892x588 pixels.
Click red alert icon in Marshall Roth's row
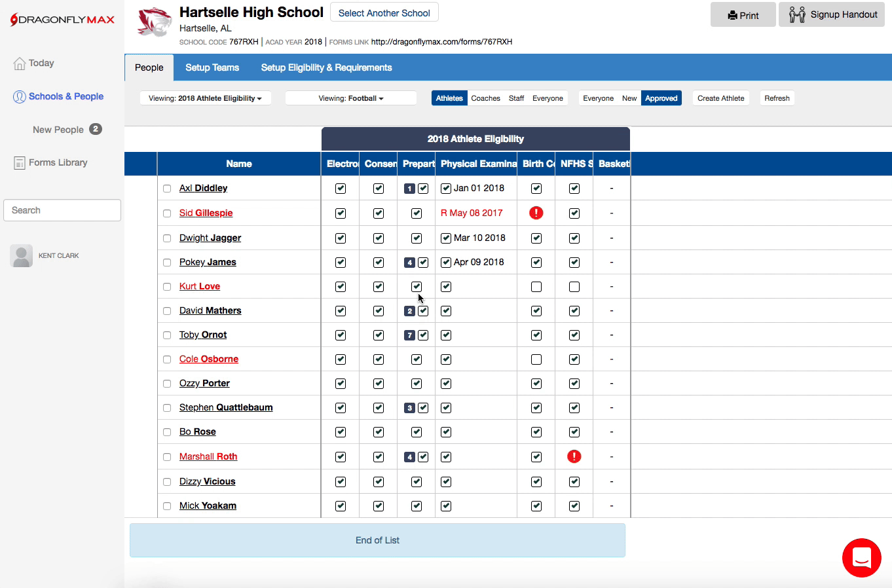coord(574,456)
